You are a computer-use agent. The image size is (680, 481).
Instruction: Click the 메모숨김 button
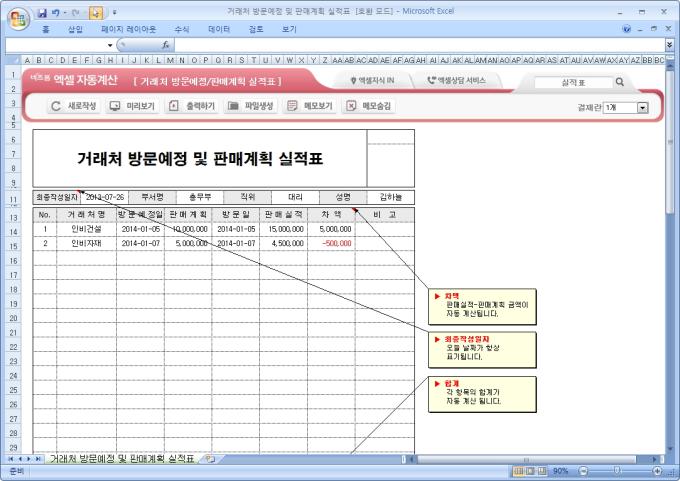[x=369, y=106]
